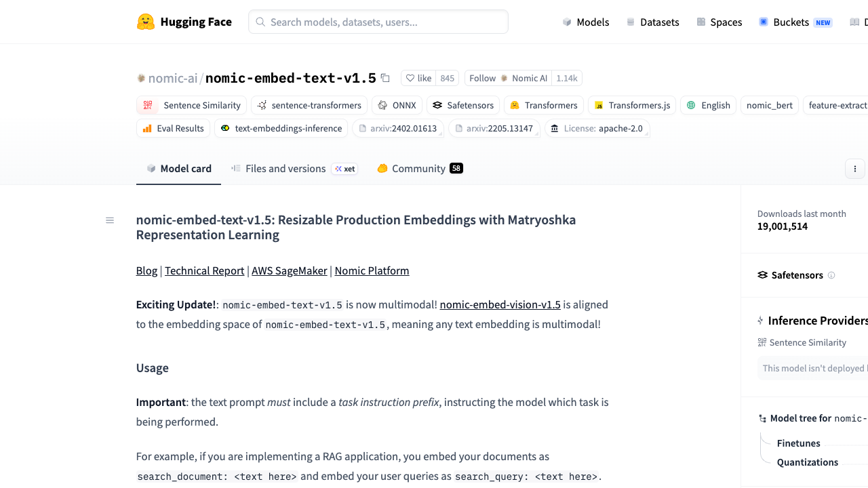The width and height of the screenshot is (868, 488).
Task: Open the Technical Report link
Action: (204, 270)
